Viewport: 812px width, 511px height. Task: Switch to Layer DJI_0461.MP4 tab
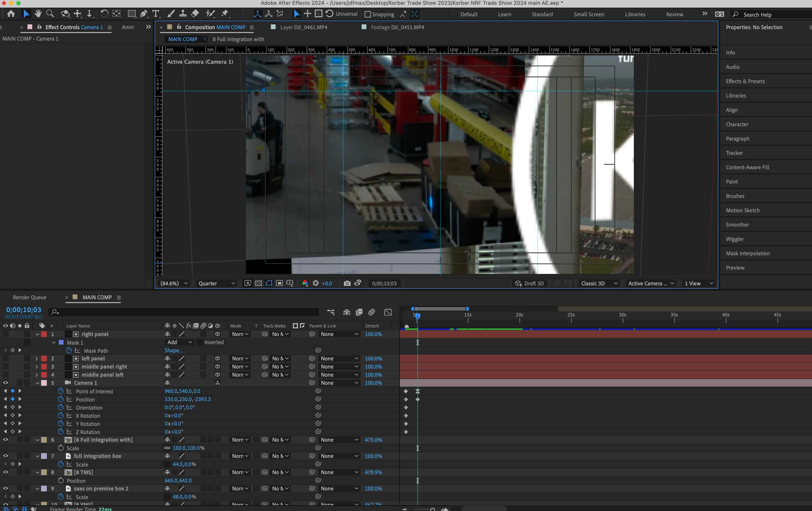click(x=304, y=27)
